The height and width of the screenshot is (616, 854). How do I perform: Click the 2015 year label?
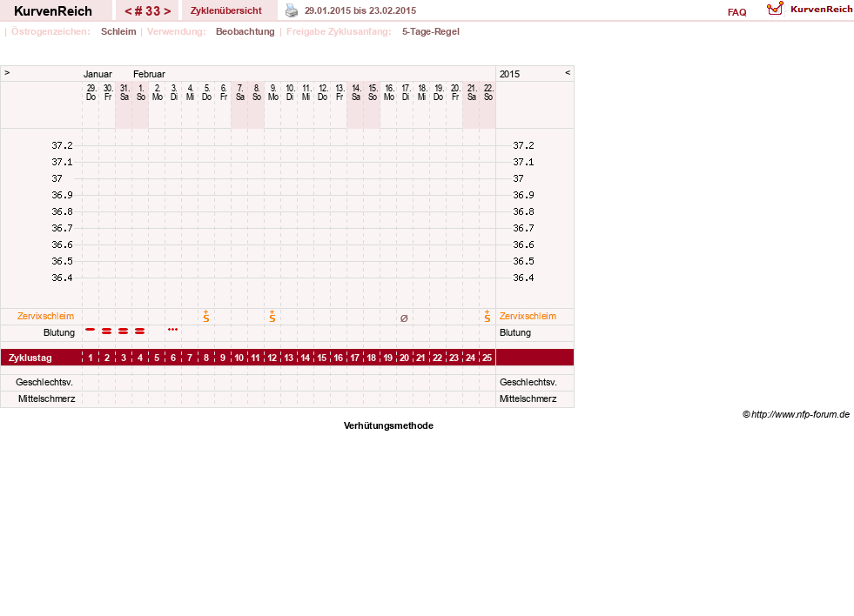(x=510, y=74)
